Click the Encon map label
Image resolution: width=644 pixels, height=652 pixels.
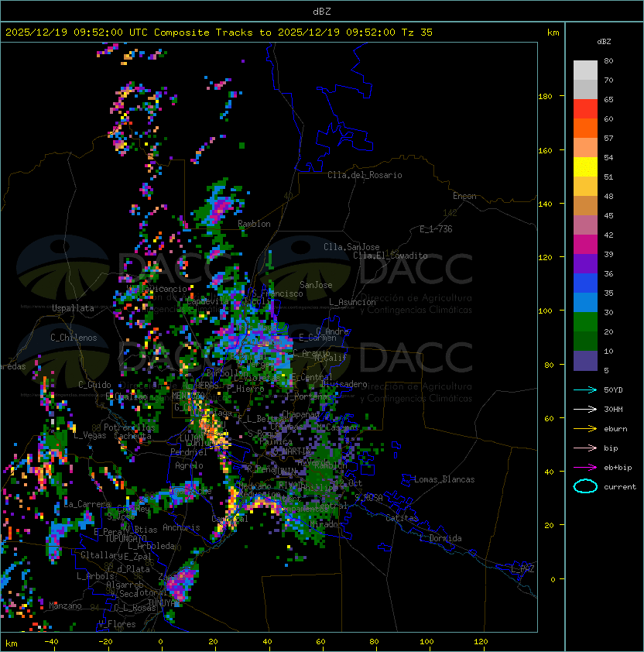coord(464,196)
